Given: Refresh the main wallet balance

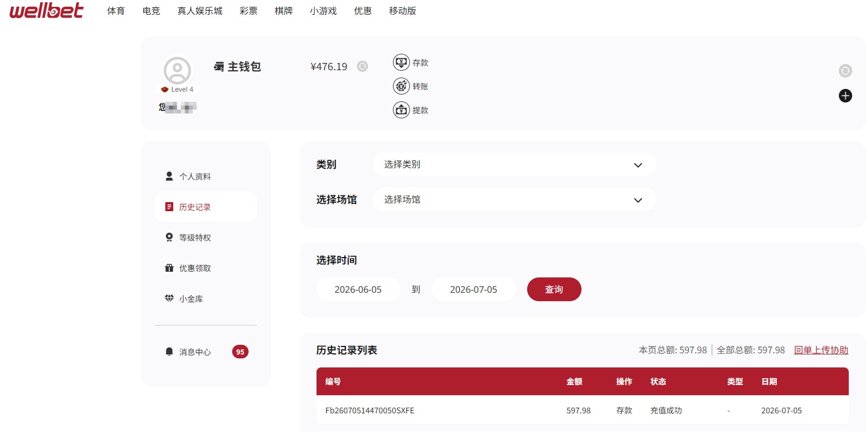Looking at the screenshot, I should pos(362,67).
